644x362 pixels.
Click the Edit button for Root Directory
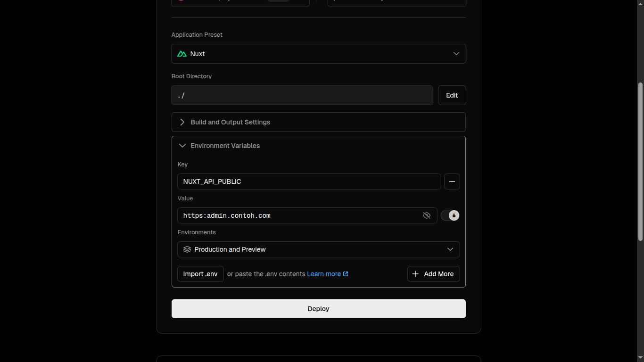tap(452, 95)
